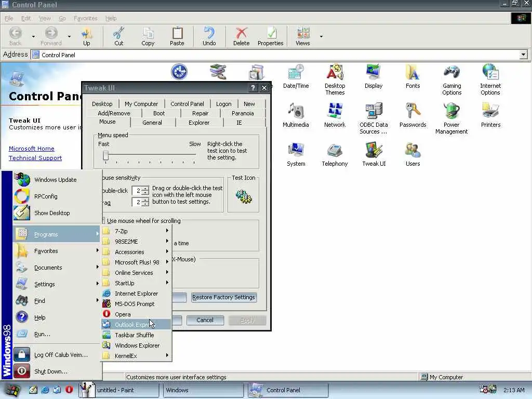Viewport: 532px width, 399px height.
Task: Open the Gaming Options icon
Action: (x=451, y=79)
